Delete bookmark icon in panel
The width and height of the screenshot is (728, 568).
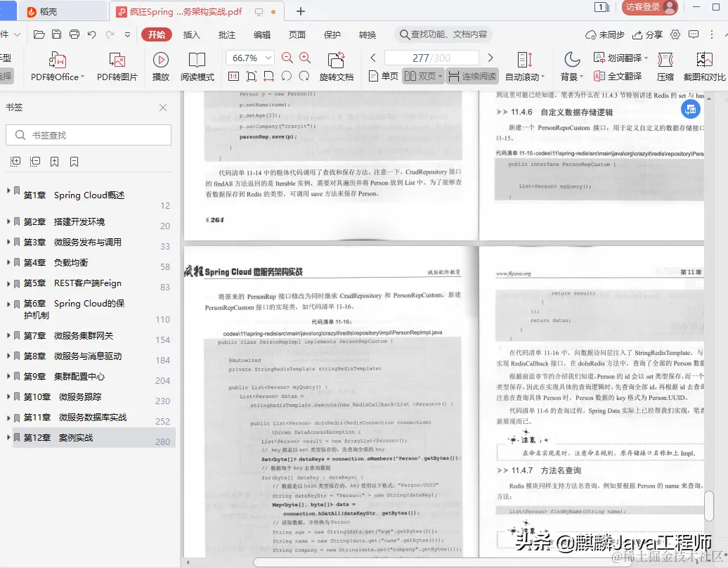(x=74, y=161)
